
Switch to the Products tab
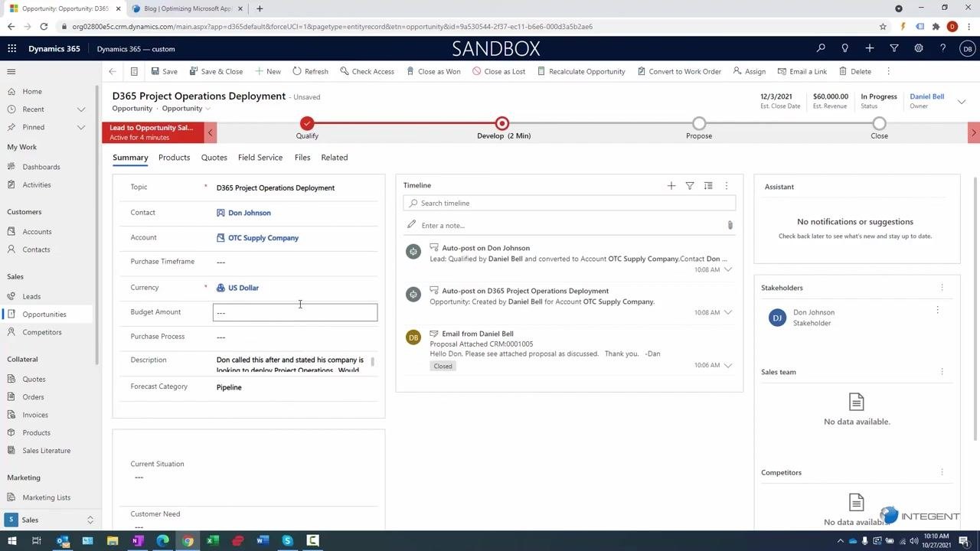click(174, 157)
